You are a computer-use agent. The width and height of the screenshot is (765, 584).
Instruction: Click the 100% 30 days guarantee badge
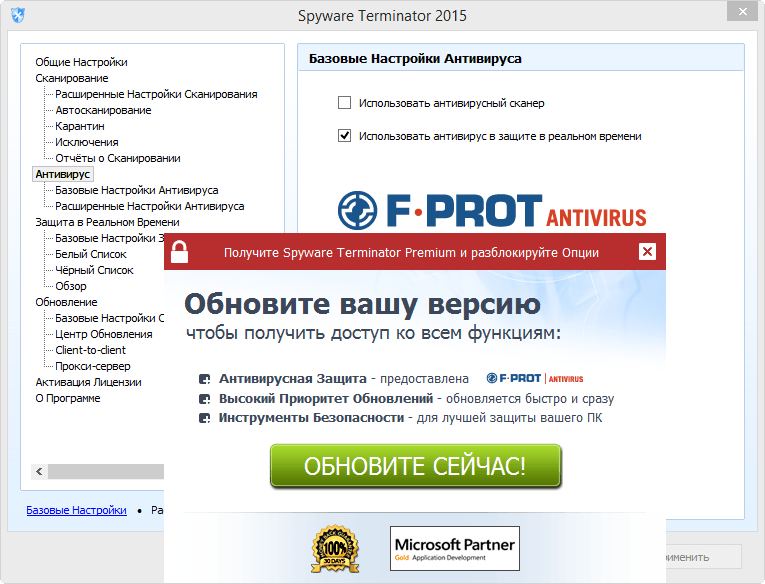335,548
